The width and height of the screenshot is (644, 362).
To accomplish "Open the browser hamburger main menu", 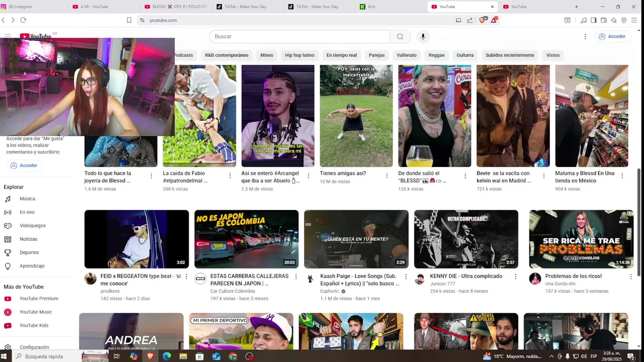I will [634, 20].
